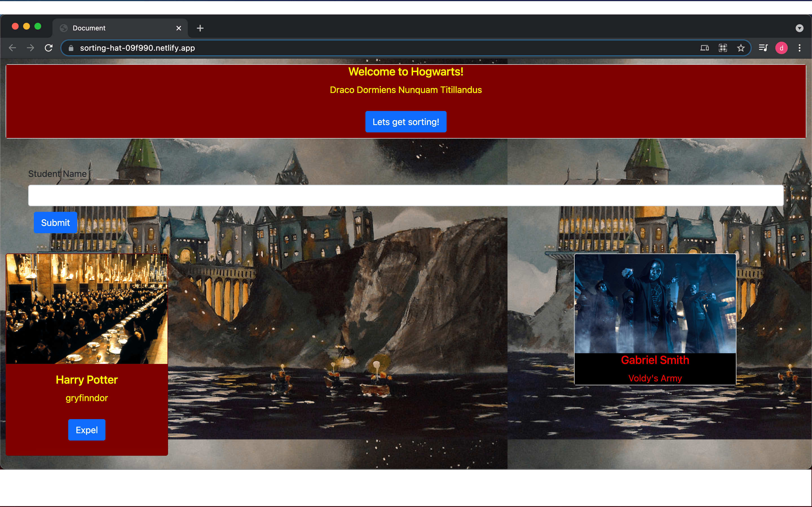Open a new browser tab with plus
812x507 pixels.
tap(200, 28)
